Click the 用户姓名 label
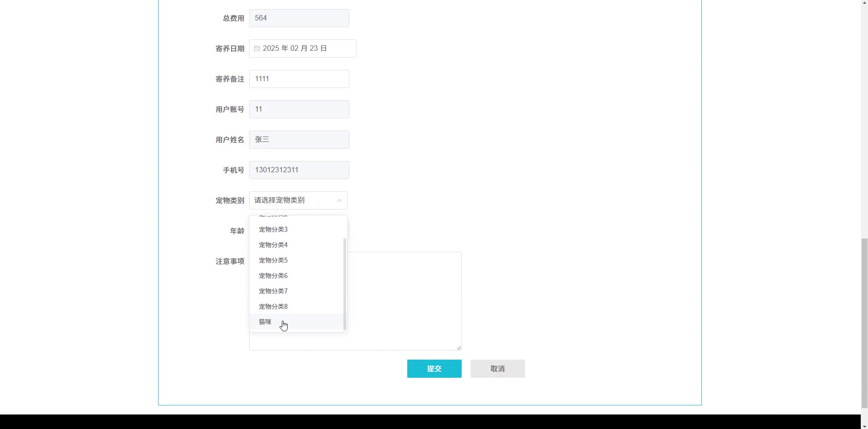 [x=230, y=140]
